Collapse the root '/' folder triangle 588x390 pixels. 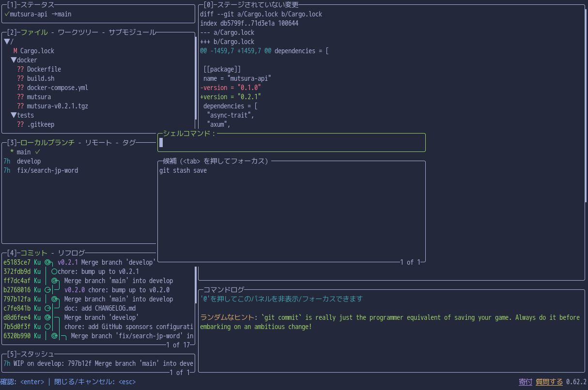pyautogui.click(x=6, y=42)
